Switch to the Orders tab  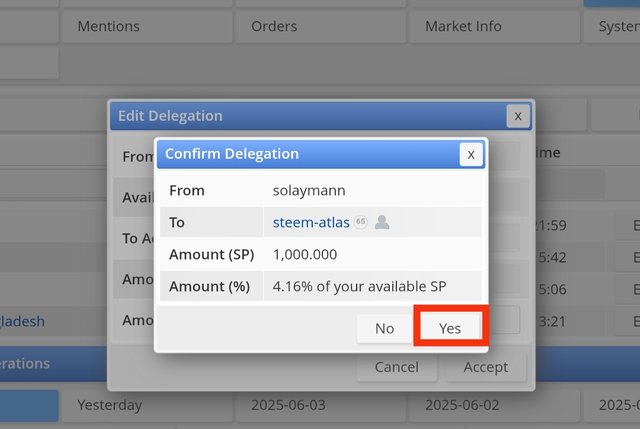coord(321,27)
